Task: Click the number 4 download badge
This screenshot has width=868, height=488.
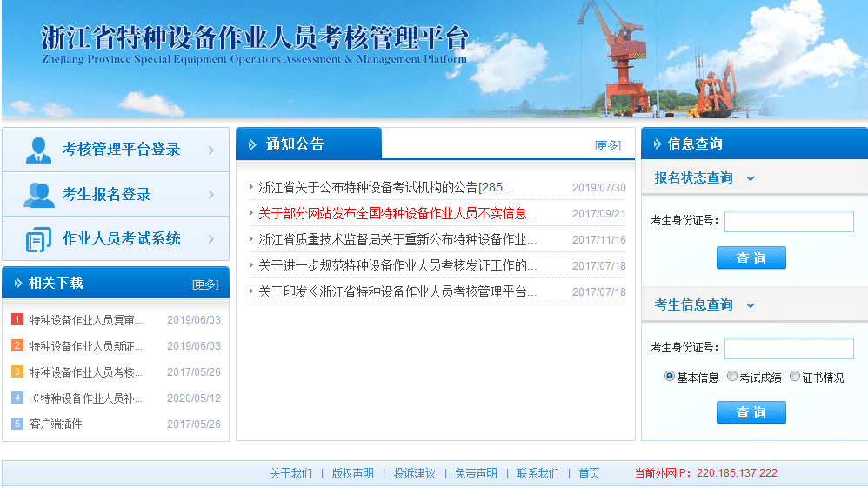Action: (x=17, y=398)
